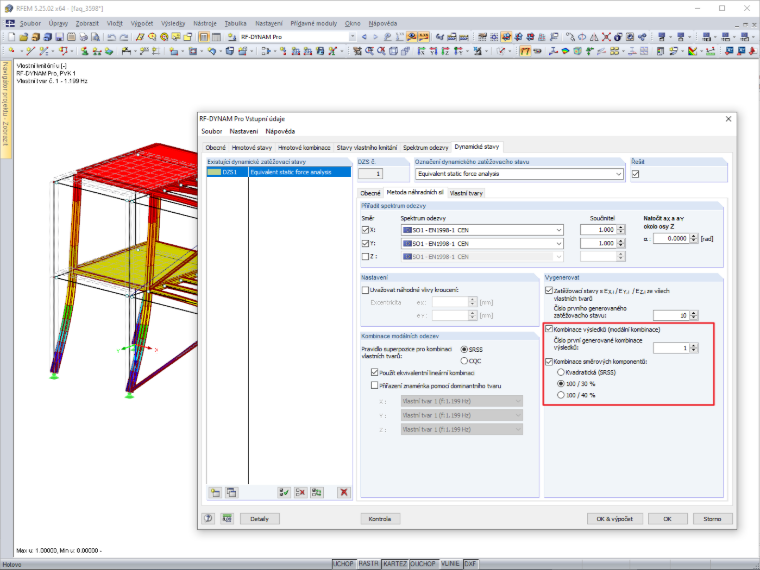
Task: Click the invert selection icon below list
Action: coord(317,492)
